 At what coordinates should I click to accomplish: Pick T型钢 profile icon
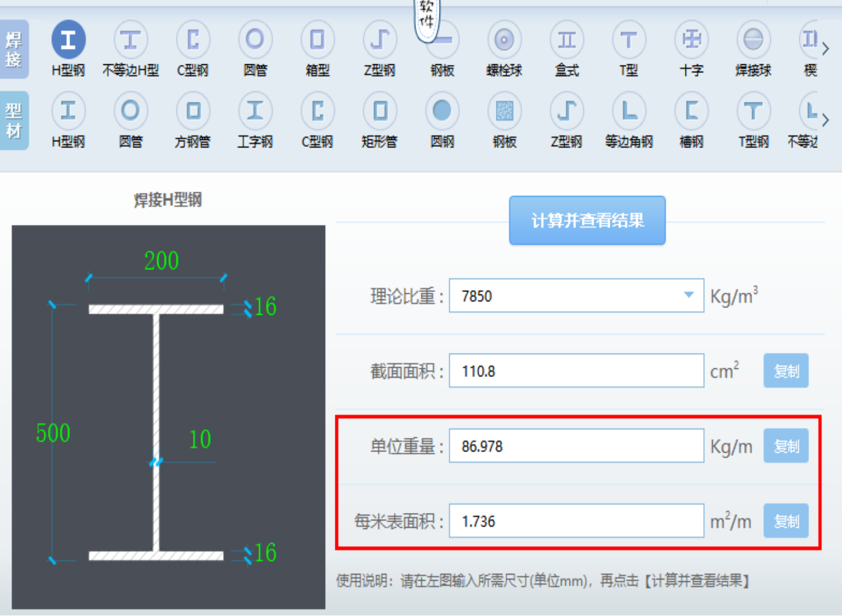click(753, 111)
